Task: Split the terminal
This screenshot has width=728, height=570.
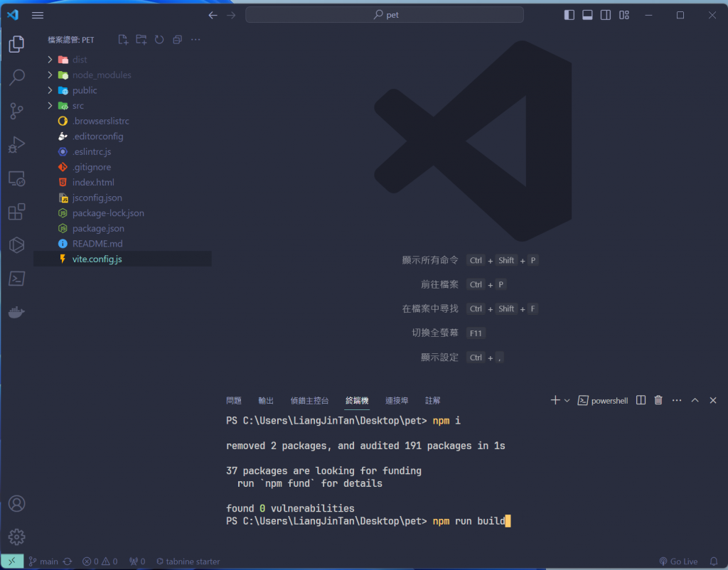Action: tap(641, 400)
